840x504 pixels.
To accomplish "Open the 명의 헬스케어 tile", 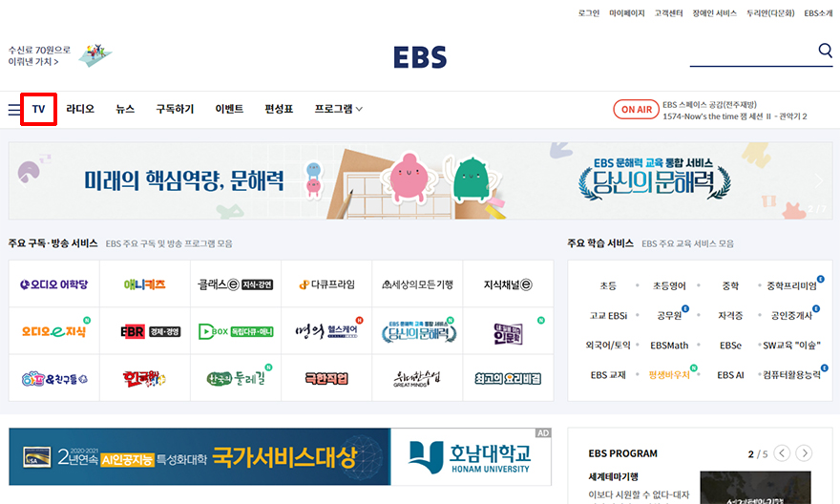I will coord(326,331).
